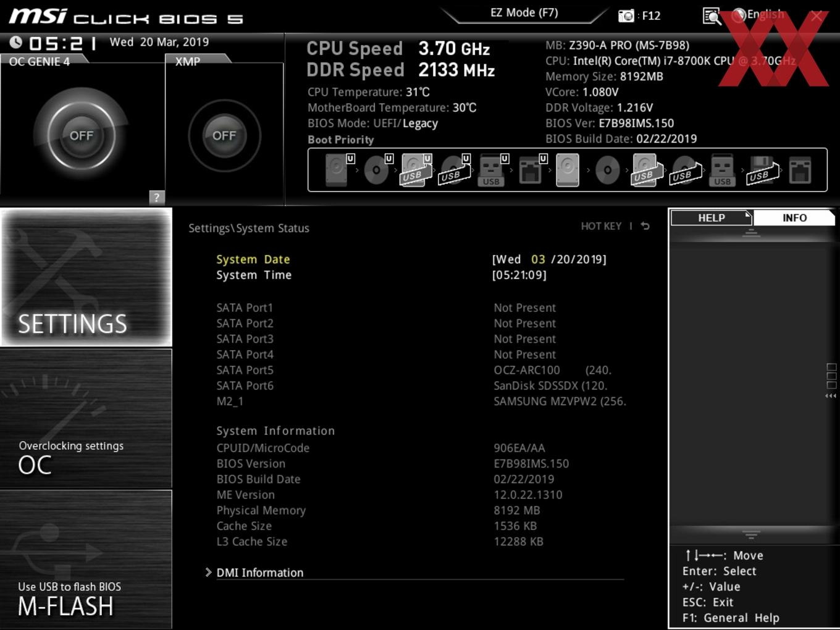Open the OC overclocking settings tile
The image size is (840, 630).
(86, 418)
